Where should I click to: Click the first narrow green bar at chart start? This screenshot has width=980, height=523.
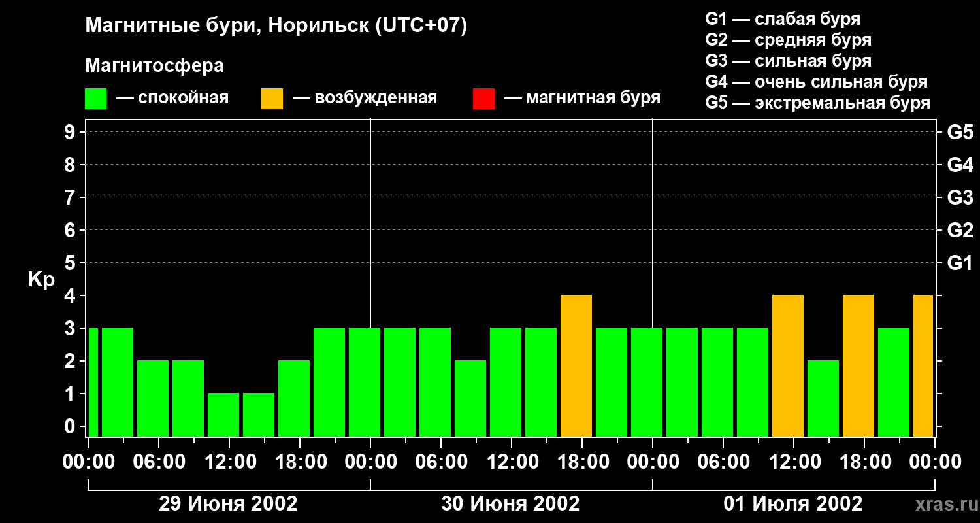click(93, 382)
